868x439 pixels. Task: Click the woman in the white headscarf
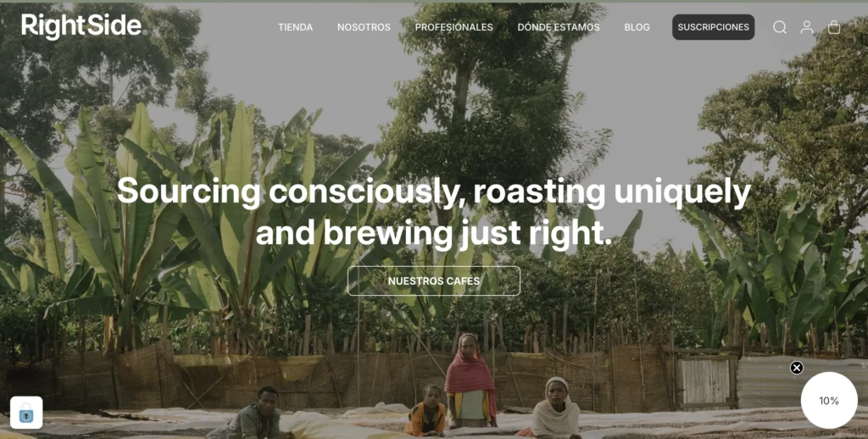click(554, 408)
